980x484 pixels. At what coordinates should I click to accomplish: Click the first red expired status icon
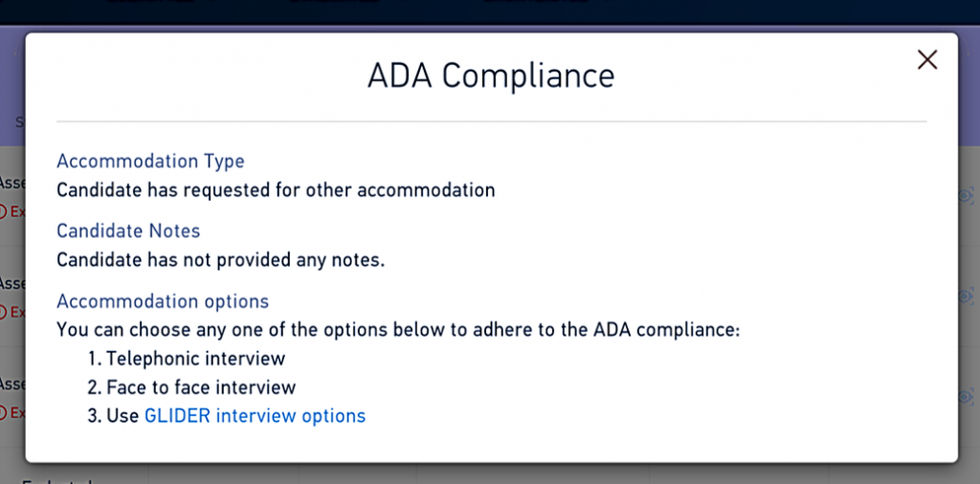pos(3,211)
